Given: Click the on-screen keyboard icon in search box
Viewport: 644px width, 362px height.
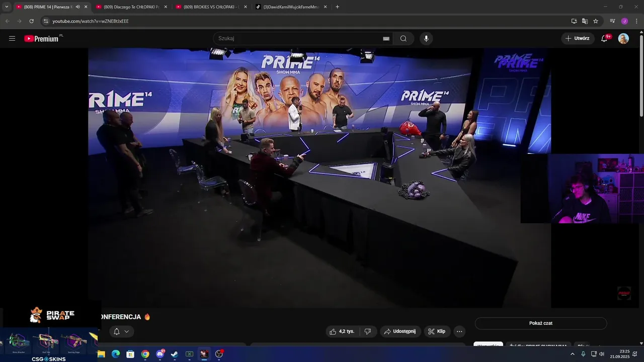Looking at the screenshot, I should coord(386,39).
